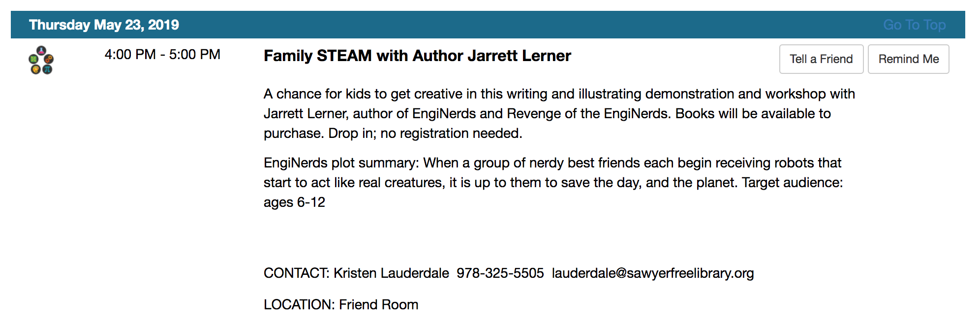This screenshot has height=330, width=980.
Task: Click the 4:00 PM - 5:00 PM time
Action: (162, 54)
